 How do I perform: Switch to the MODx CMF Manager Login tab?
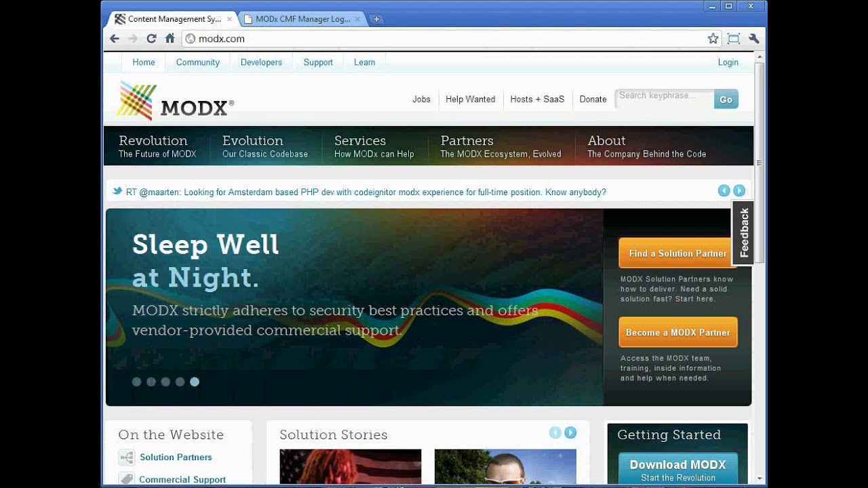point(302,19)
